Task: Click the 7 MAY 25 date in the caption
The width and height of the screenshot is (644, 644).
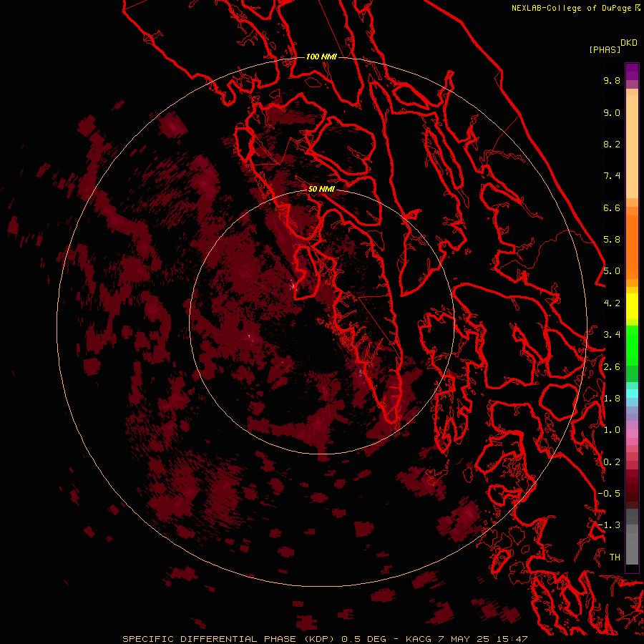Action: point(465,639)
